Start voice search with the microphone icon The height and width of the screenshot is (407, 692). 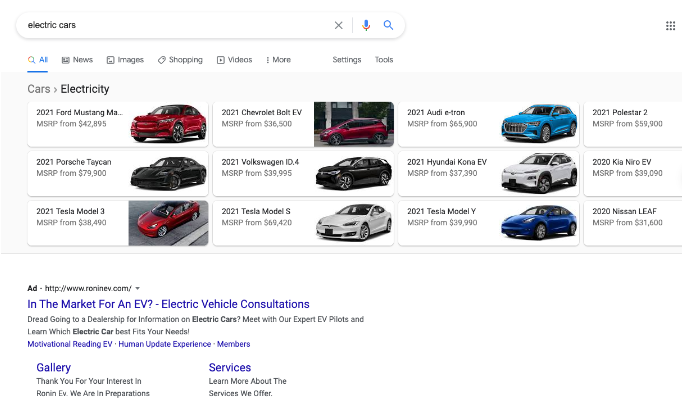point(366,25)
